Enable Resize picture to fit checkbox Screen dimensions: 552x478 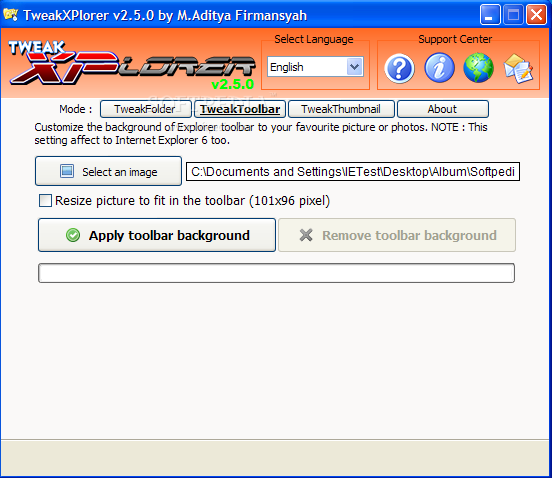point(45,201)
